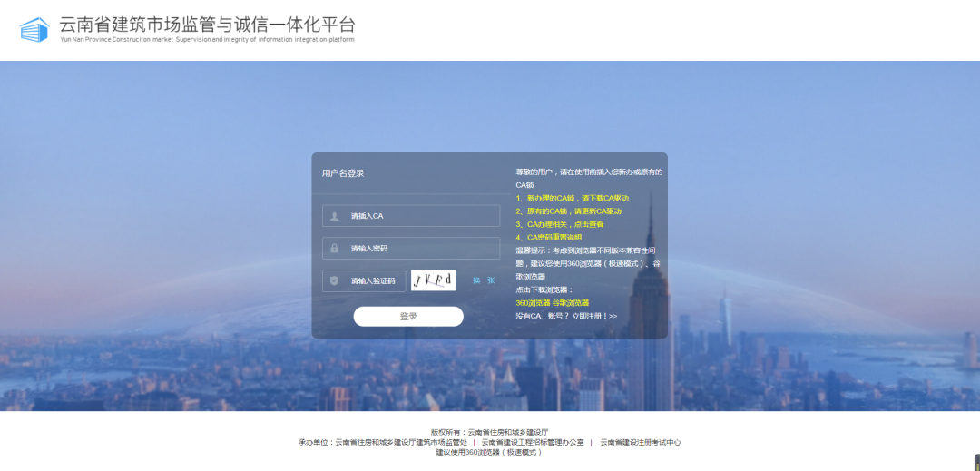Image resolution: width=980 pixels, height=471 pixels.
Task: Focus the 请输入密码 password input field
Action: (411, 248)
